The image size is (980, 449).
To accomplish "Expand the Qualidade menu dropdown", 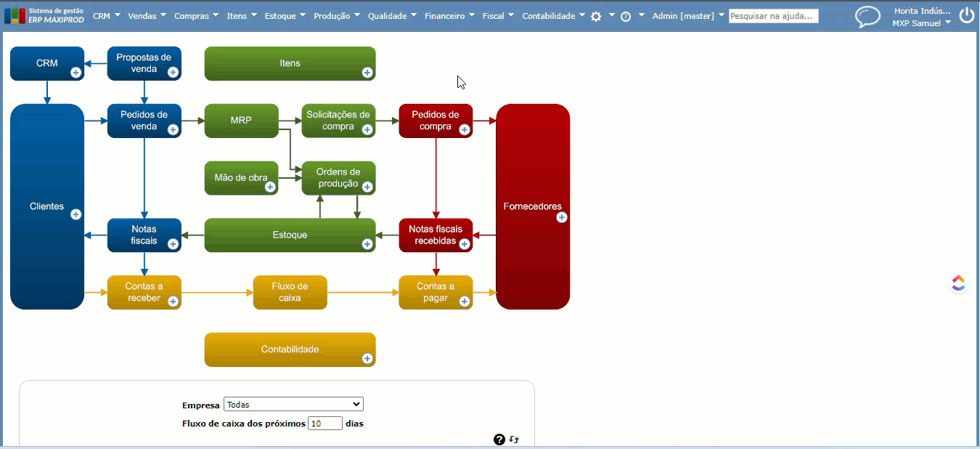I will [x=413, y=15].
